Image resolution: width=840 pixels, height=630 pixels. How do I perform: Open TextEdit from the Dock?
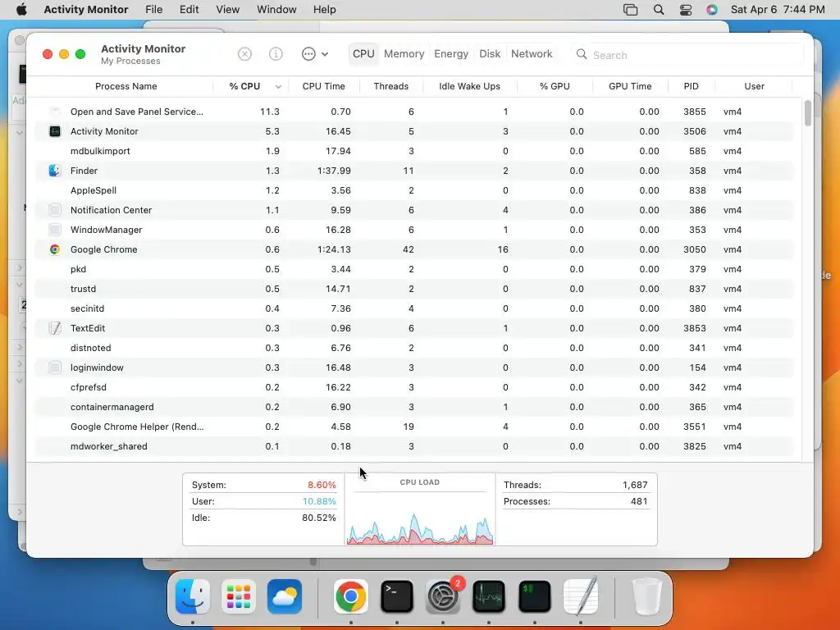point(581,596)
